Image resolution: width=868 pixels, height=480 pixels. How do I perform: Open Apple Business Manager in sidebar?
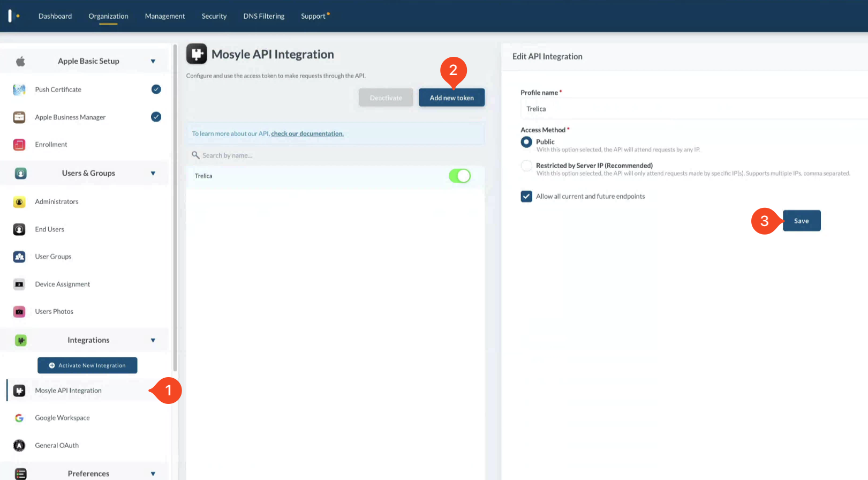70,117
